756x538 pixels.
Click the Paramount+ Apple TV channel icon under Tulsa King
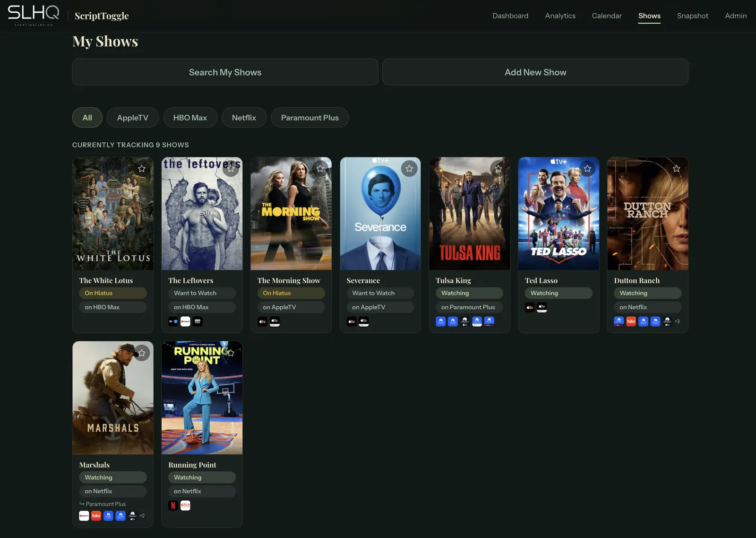coord(465,321)
